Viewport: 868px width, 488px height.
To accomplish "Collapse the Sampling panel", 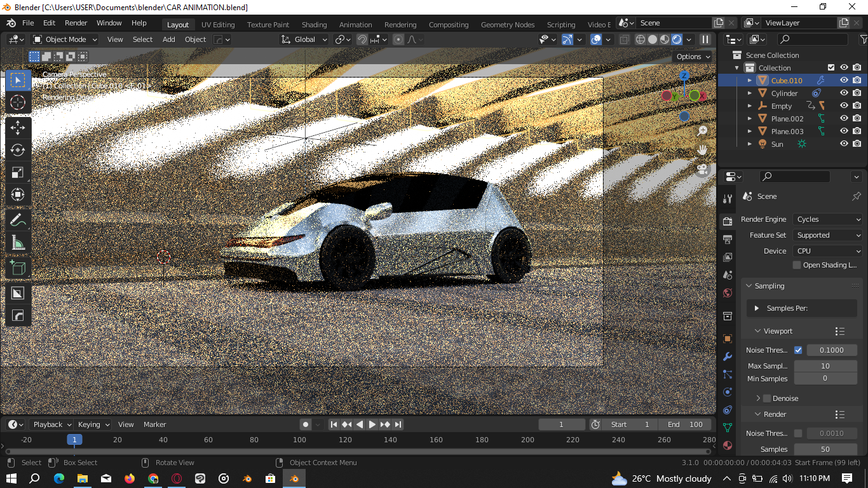I will point(749,286).
